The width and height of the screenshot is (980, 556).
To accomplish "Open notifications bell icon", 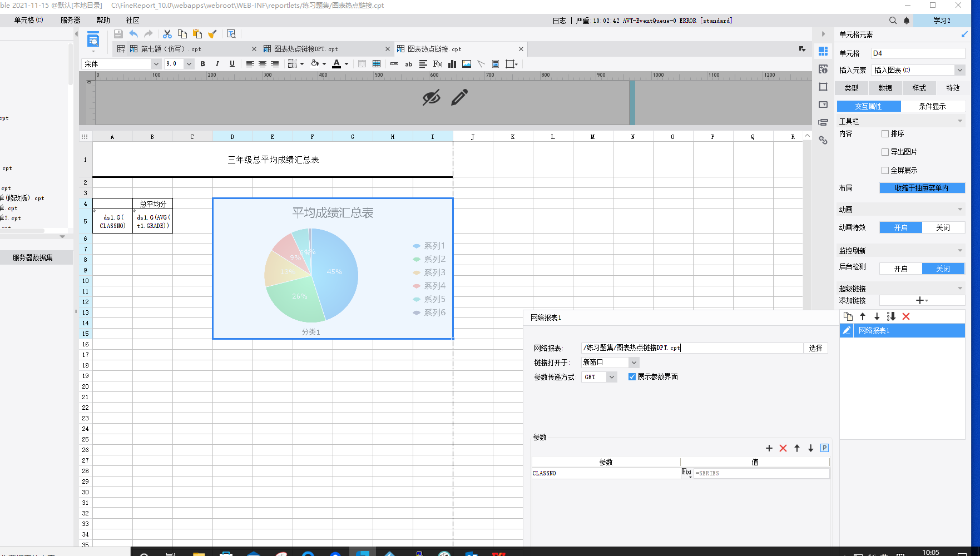I will (907, 21).
